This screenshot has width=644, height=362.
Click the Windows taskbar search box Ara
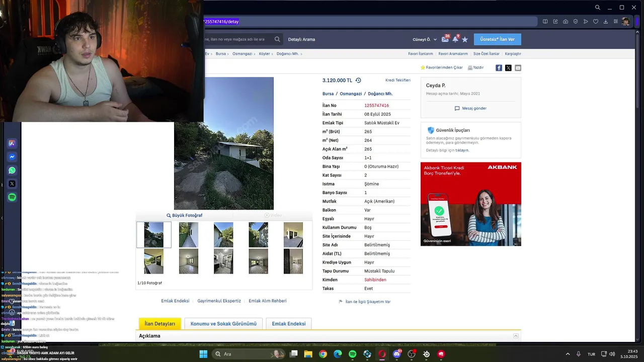(249, 354)
